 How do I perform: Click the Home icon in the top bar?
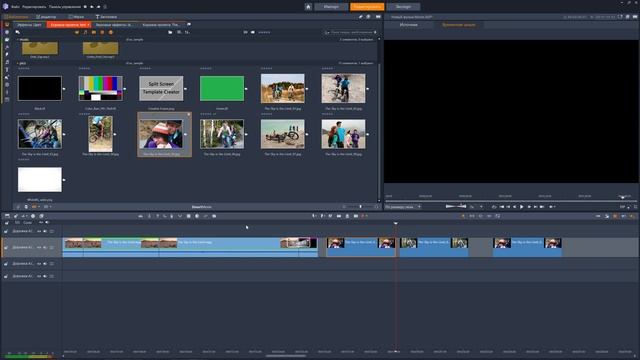(308, 7)
